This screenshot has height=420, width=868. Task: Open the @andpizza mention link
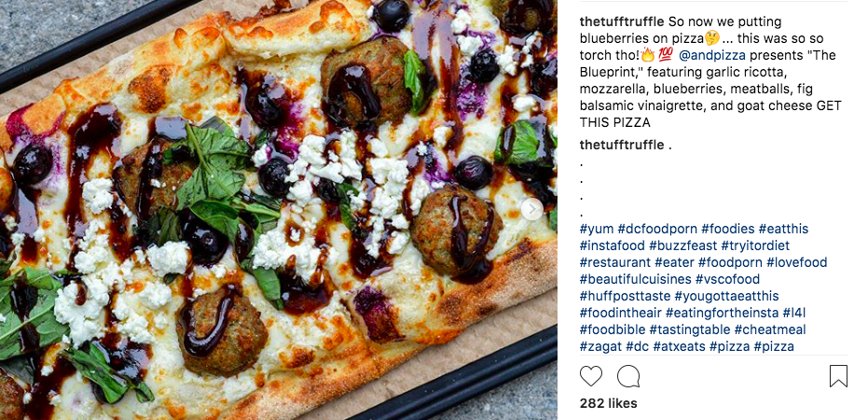pyautogui.click(x=712, y=55)
